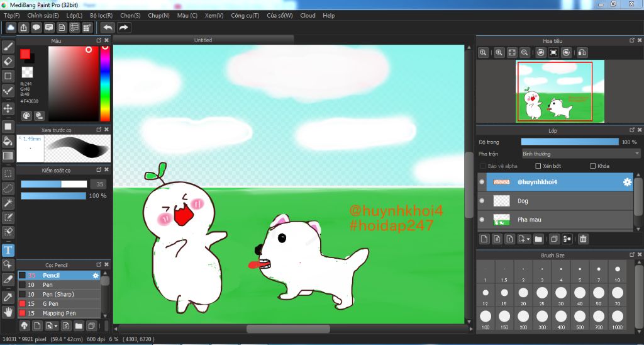The height and width of the screenshot is (345, 644).
Task: Select the Brush tool in left toolbar
Action: click(x=8, y=47)
